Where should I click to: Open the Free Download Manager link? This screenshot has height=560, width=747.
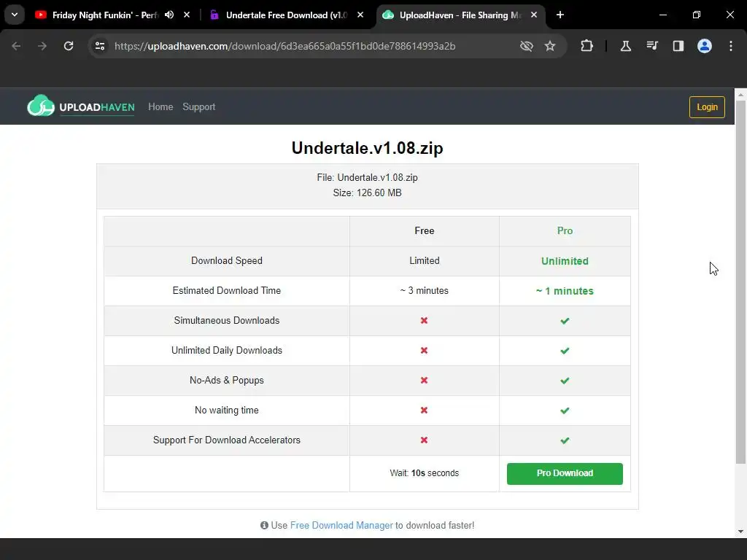[341, 525]
